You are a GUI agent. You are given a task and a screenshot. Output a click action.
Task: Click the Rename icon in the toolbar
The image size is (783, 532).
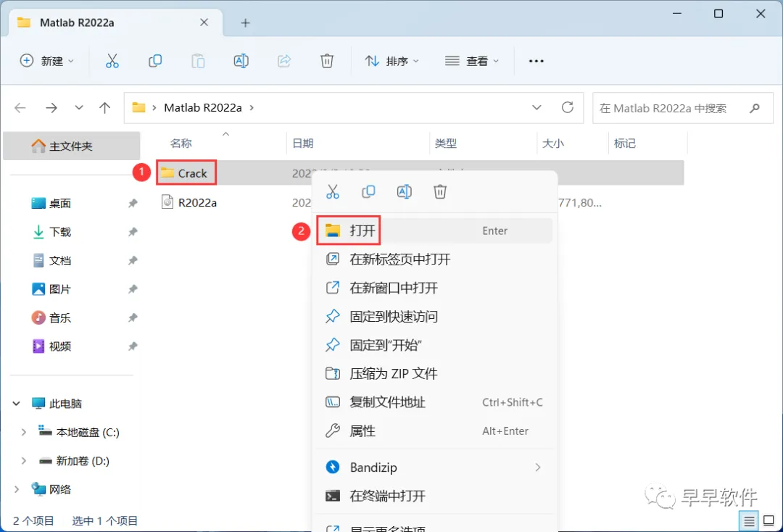click(x=241, y=61)
